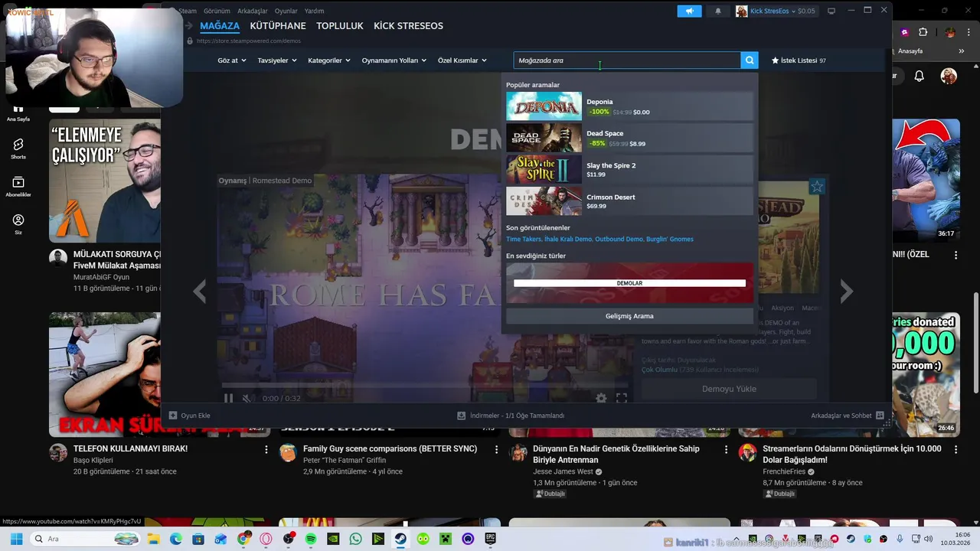Switch to the TOPLULUK tab
The height and width of the screenshot is (551, 980).
340,26
